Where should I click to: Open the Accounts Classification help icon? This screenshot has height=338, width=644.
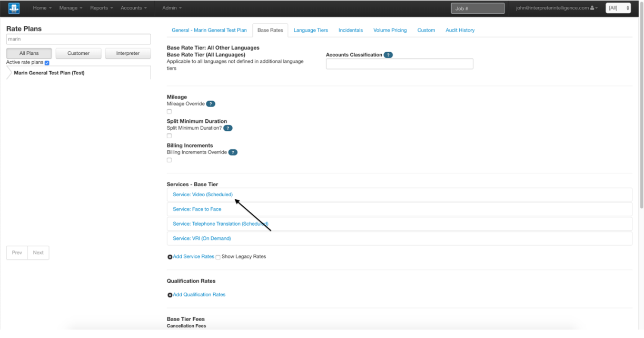click(x=388, y=54)
